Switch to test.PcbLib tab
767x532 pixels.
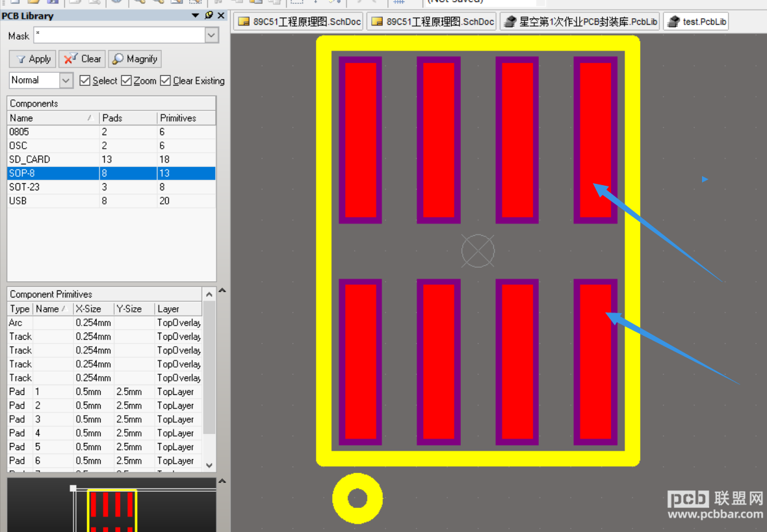pyautogui.click(x=696, y=21)
